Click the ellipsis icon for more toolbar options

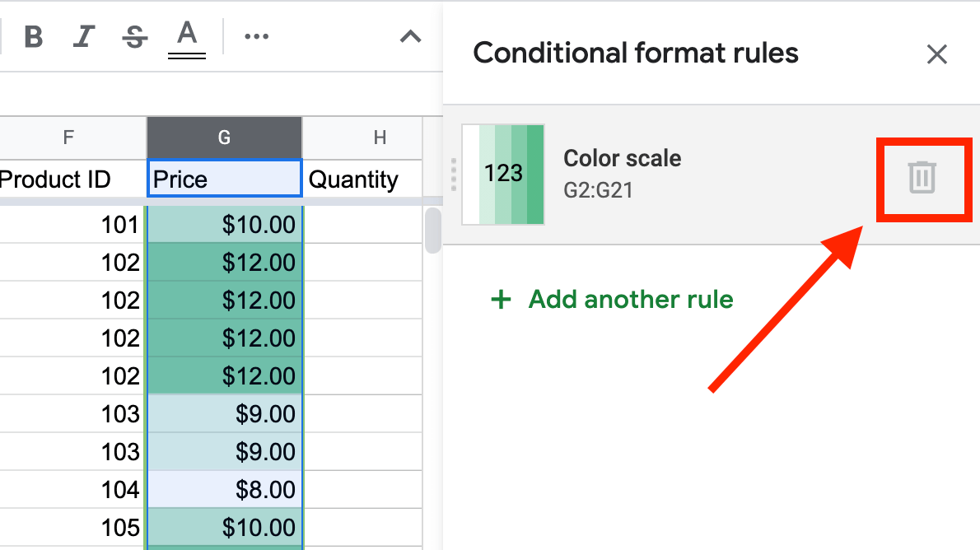(x=256, y=36)
